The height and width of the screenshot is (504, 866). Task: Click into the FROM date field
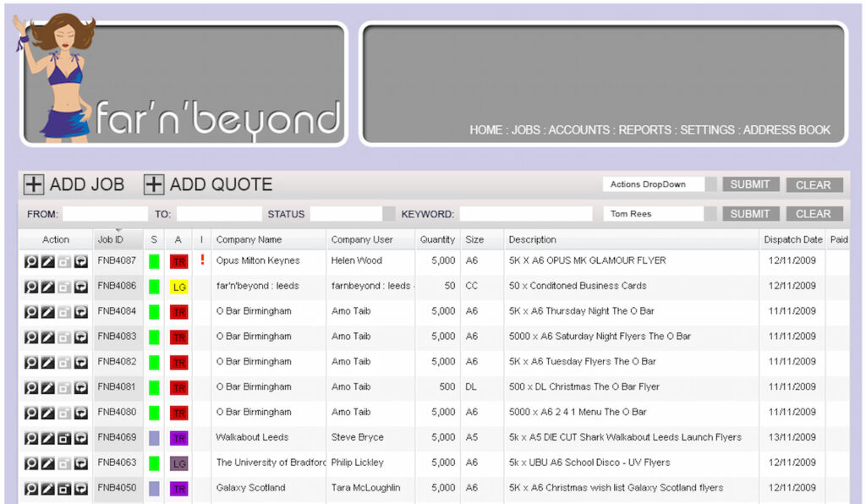(x=105, y=214)
